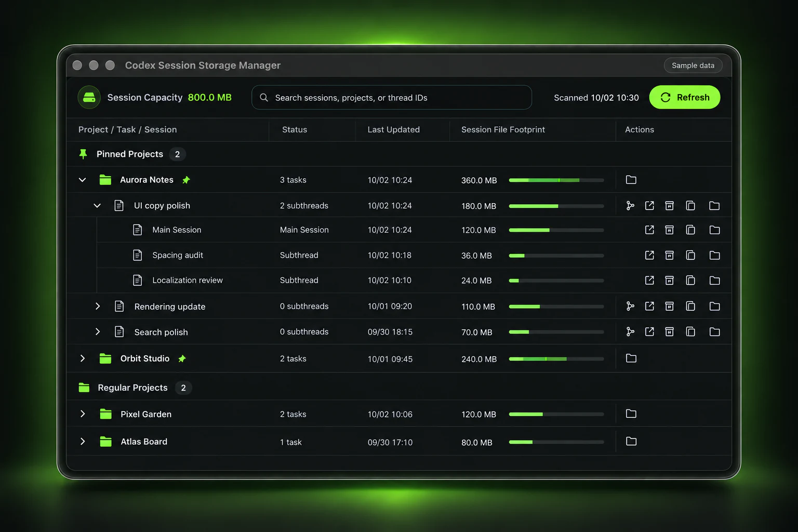Expand the Search polish task

[97, 331]
